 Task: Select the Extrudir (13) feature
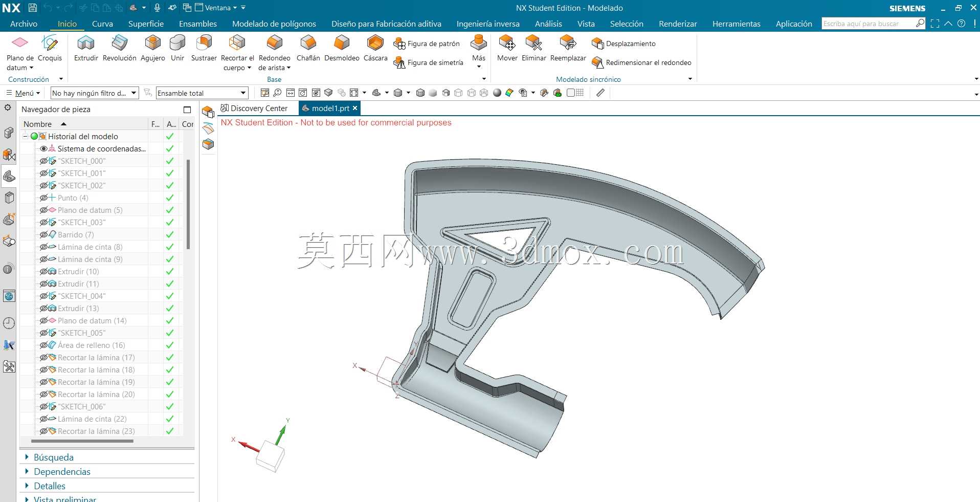pyautogui.click(x=78, y=308)
